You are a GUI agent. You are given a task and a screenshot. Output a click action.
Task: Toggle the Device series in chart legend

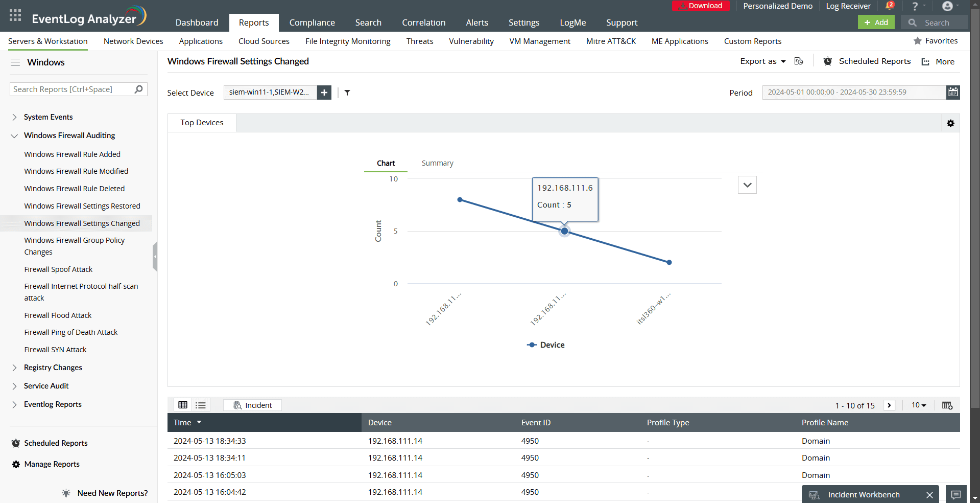click(545, 345)
